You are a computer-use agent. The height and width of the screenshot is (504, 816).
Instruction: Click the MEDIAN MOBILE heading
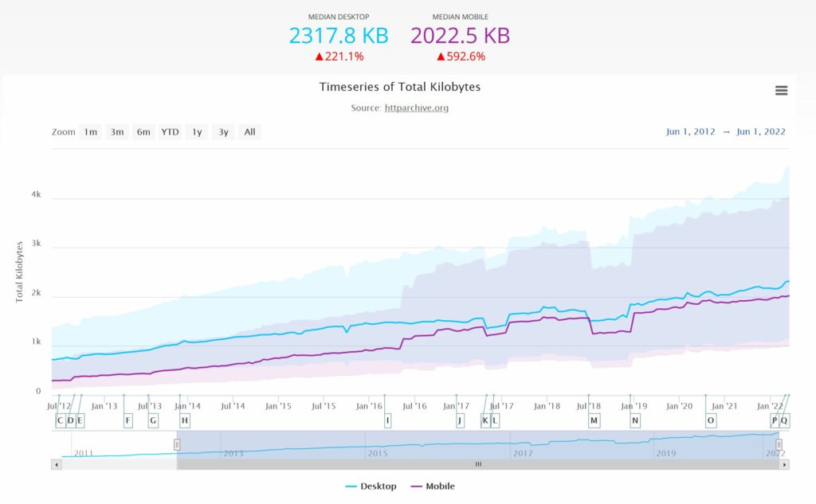pyautogui.click(x=461, y=18)
